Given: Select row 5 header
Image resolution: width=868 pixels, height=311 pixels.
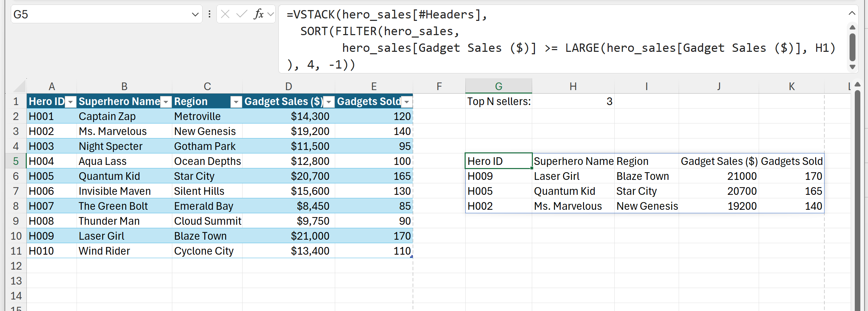Looking at the screenshot, I should pos(16,161).
